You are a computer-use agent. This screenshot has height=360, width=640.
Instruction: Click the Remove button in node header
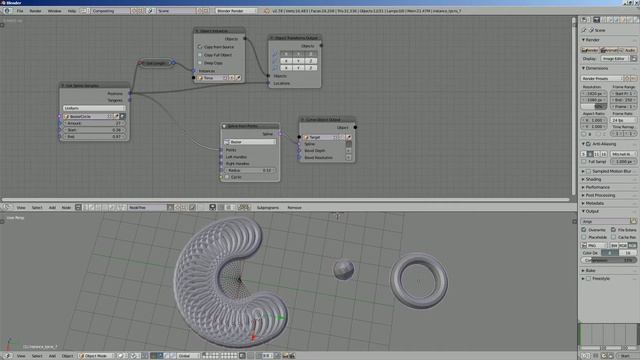pyautogui.click(x=294, y=208)
